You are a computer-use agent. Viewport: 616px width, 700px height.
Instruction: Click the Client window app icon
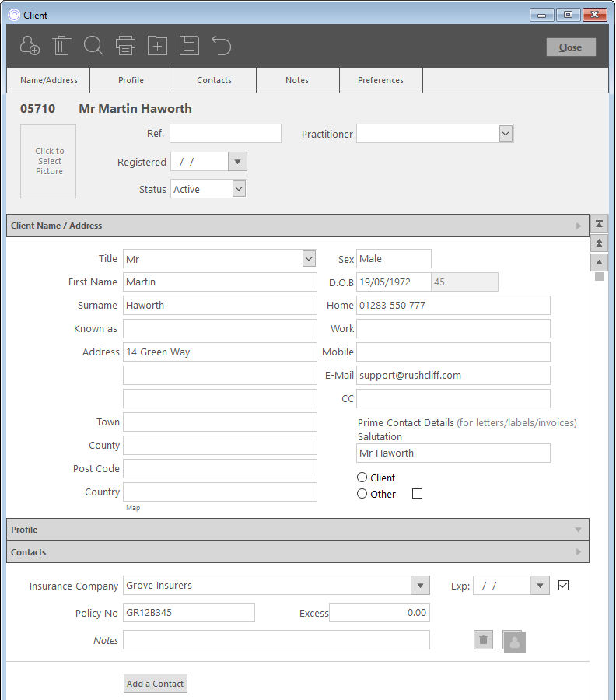tap(14, 16)
